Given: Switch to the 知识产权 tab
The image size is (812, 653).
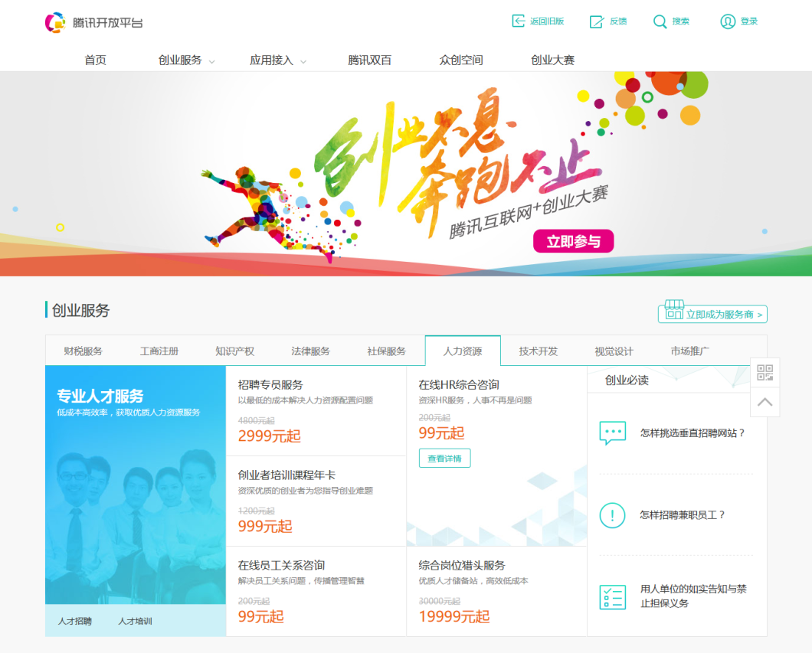Looking at the screenshot, I should point(234,351).
